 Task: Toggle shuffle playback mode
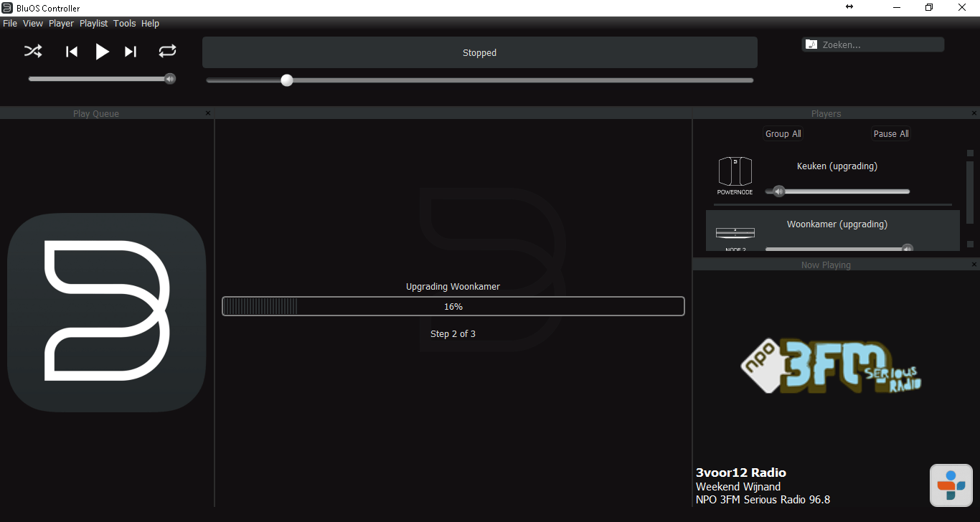[x=33, y=51]
